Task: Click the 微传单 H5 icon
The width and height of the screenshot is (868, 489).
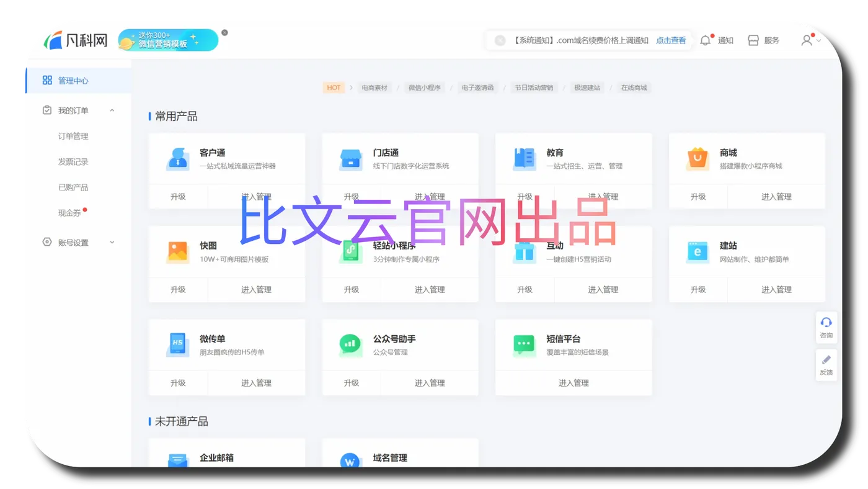Action: (x=178, y=345)
